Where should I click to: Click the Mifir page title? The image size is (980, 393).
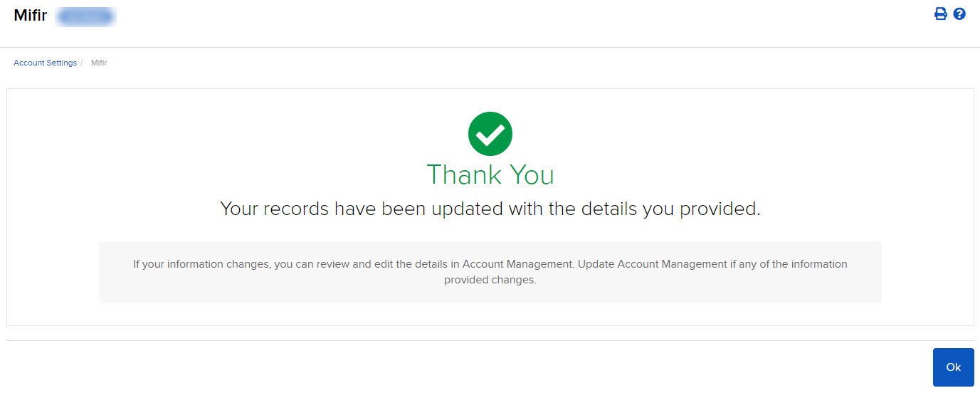(x=30, y=16)
